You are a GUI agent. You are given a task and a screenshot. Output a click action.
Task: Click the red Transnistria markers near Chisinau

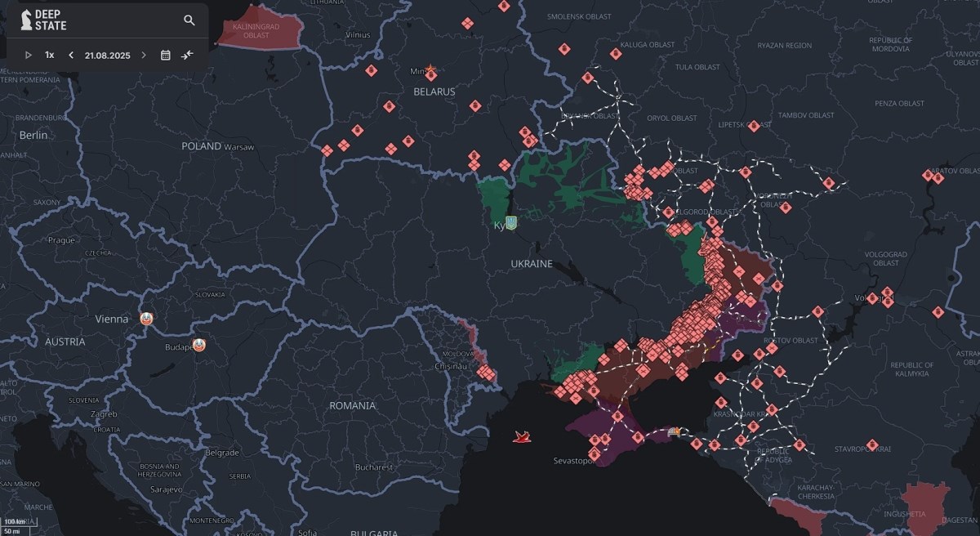tap(486, 373)
